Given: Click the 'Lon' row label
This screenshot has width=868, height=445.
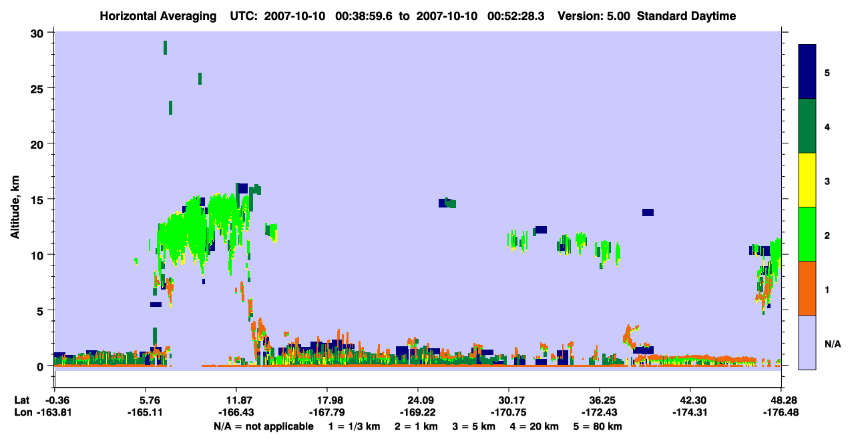Looking at the screenshot, I should tap(22, 413).
